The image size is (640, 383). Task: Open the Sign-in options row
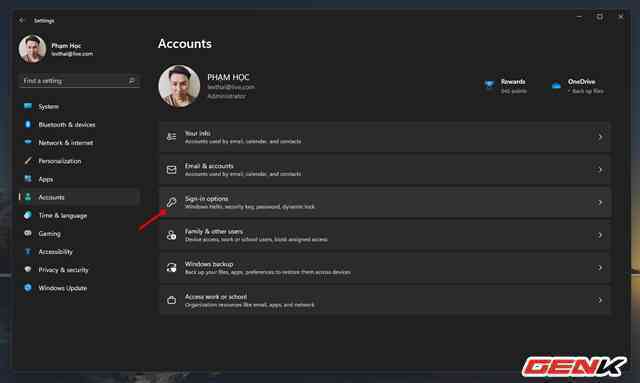point(384,202)
